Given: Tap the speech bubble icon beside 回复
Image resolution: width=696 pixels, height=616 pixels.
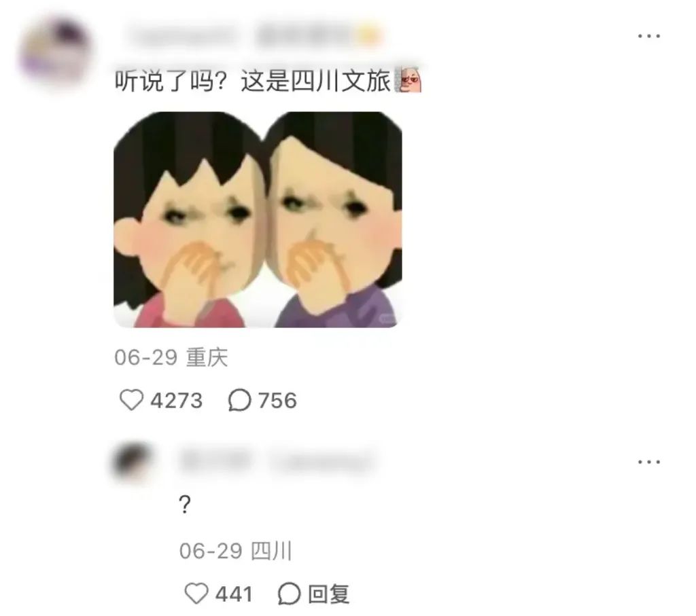Looking at the screenshot, I should (x=289, y=594).
